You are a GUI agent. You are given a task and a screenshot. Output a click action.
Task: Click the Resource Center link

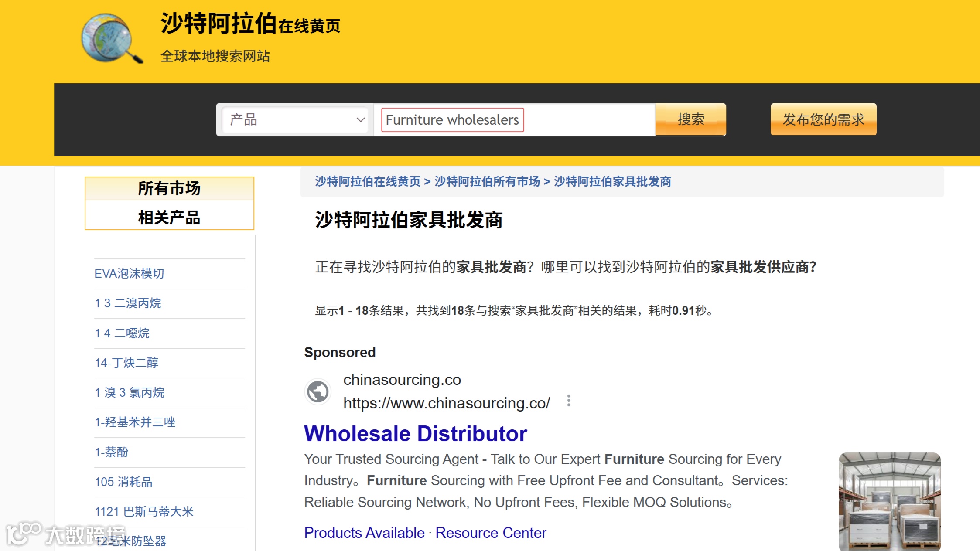(491, 533)
